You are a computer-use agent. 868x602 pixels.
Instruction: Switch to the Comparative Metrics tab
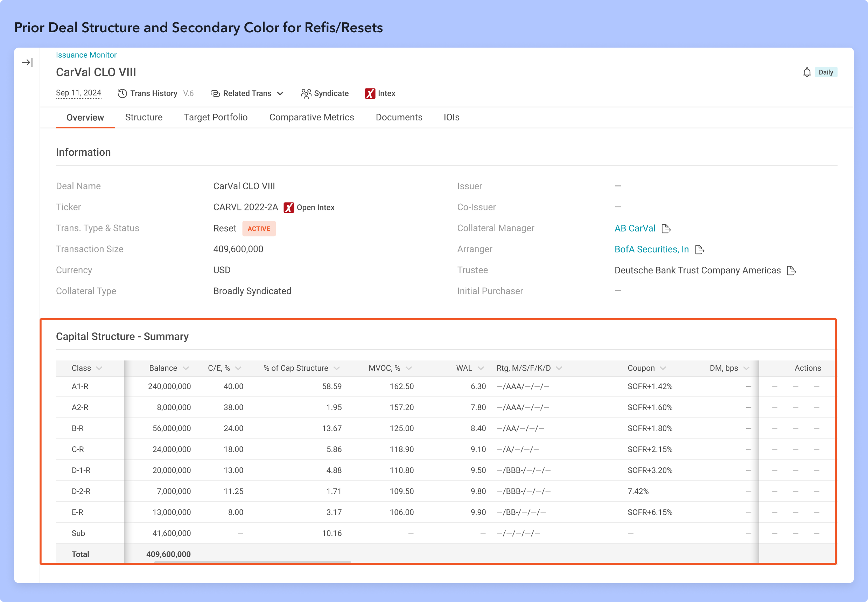(x=311, y=117)
